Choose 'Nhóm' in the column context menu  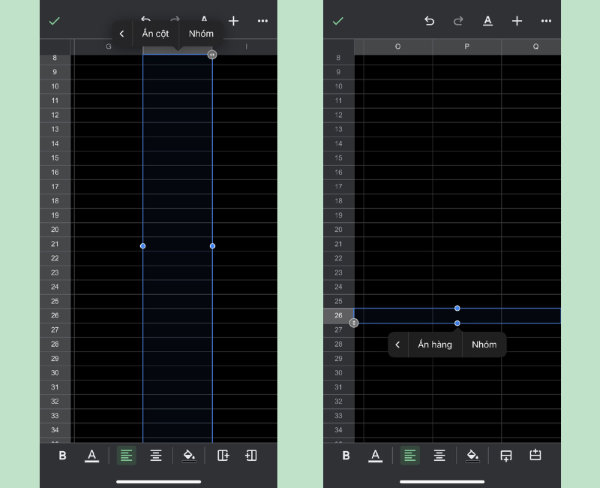[201, 33]
